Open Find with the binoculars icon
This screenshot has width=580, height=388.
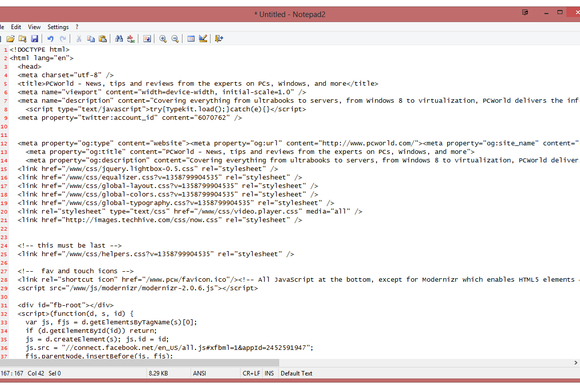point(119,38)
